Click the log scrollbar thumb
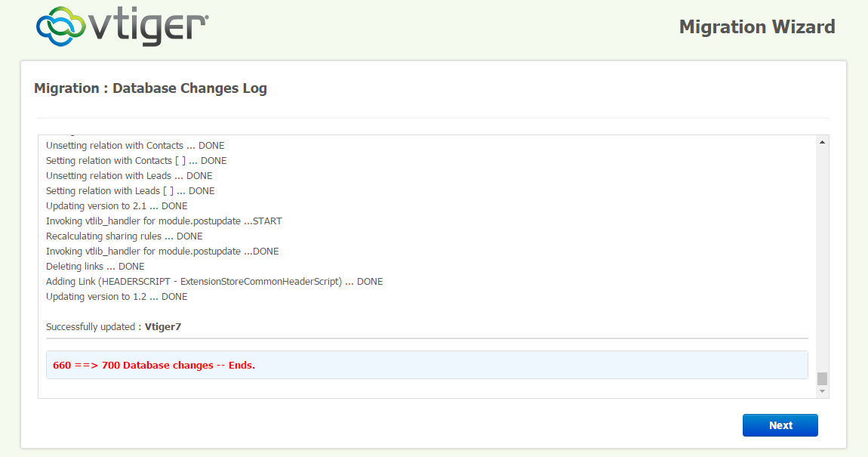This screenshot has width=868, height=457. [822, 379]
